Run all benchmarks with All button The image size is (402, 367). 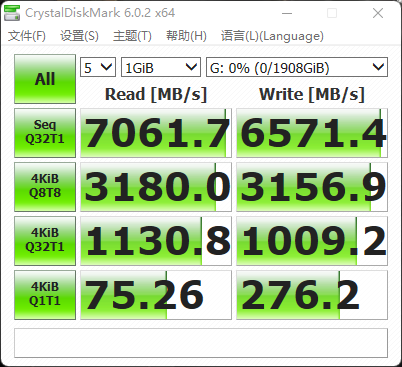click(45, 79)
